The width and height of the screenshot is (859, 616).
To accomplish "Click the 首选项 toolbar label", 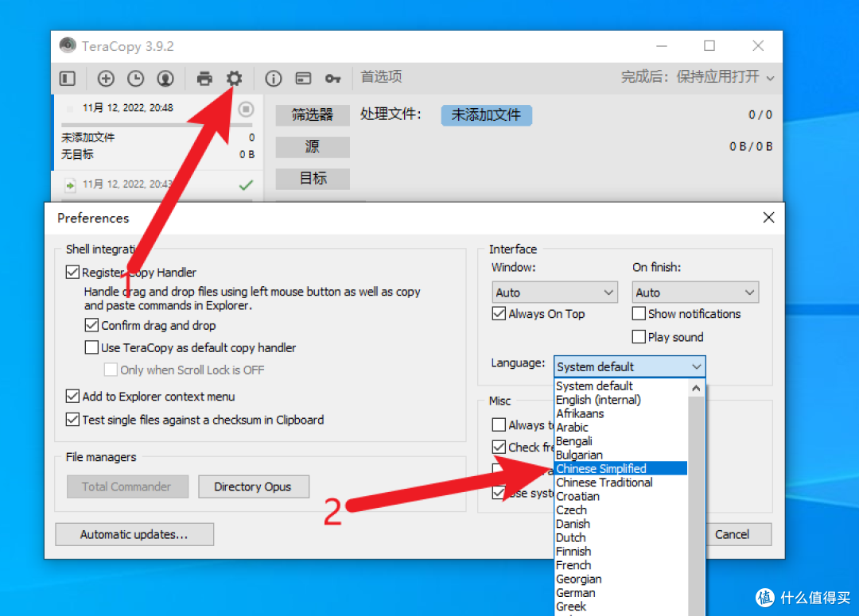I will tap(381, 76).
